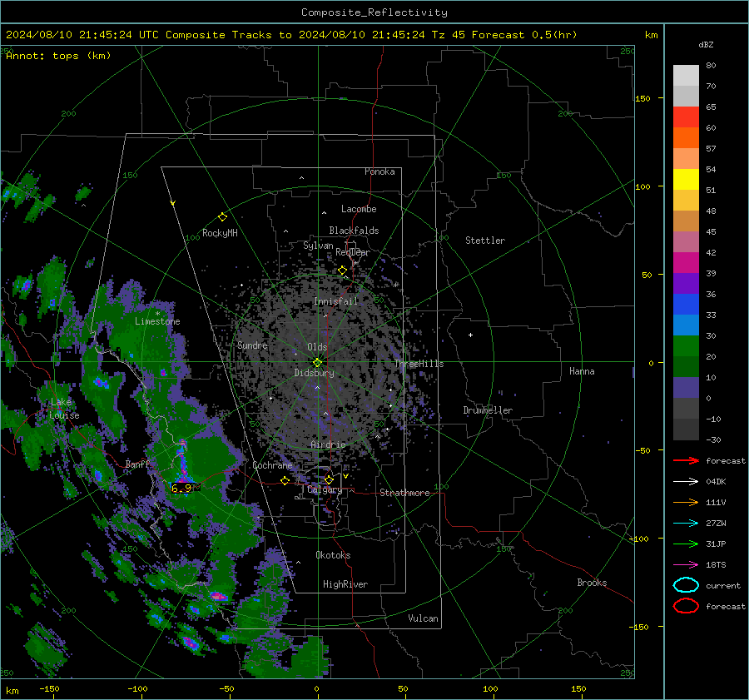Click the Ponoka town label

379,171
